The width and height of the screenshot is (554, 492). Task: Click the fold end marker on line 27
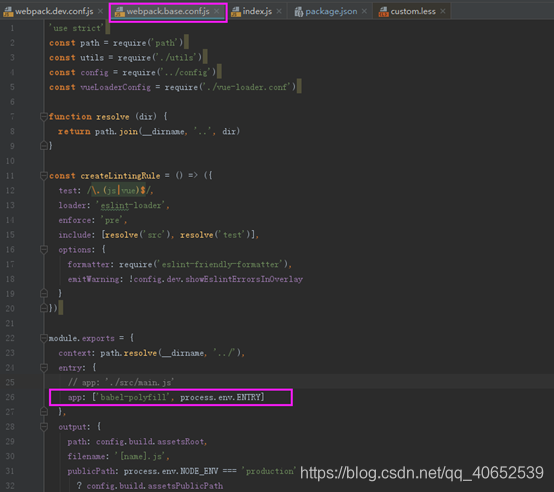coord(44,411)
